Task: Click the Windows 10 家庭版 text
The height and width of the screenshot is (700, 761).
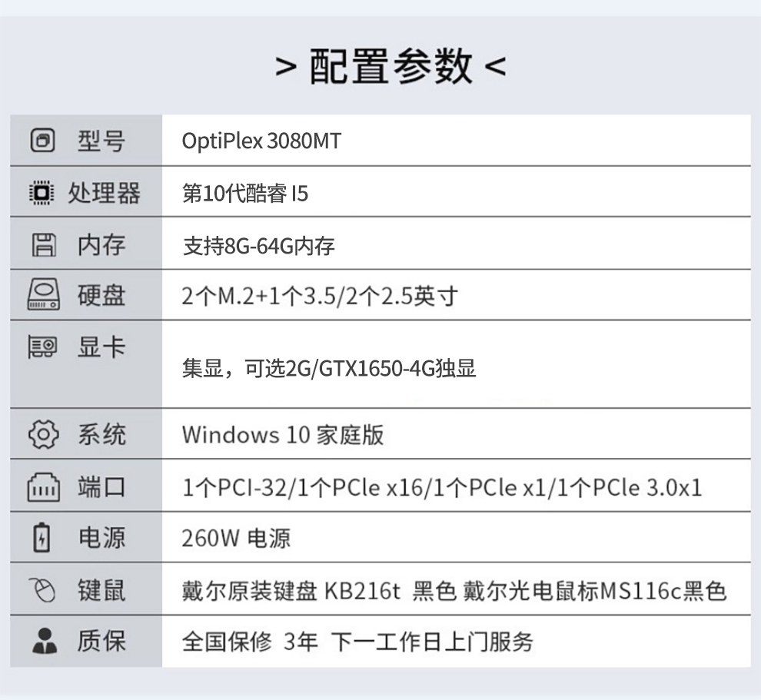Action: [x=283, y=435]
